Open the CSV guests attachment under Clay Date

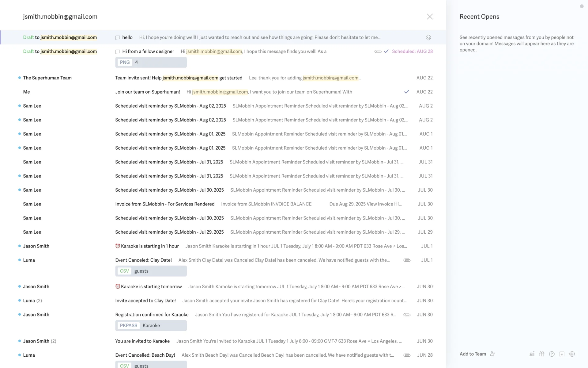pos(151,271)
